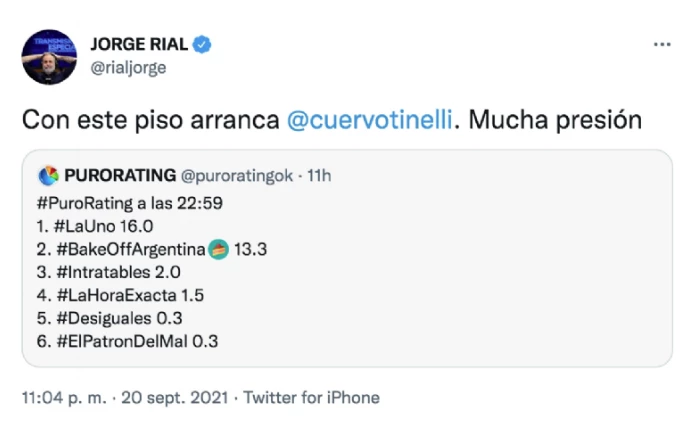Open the #Desiguales hashtag

click(108, 318)
